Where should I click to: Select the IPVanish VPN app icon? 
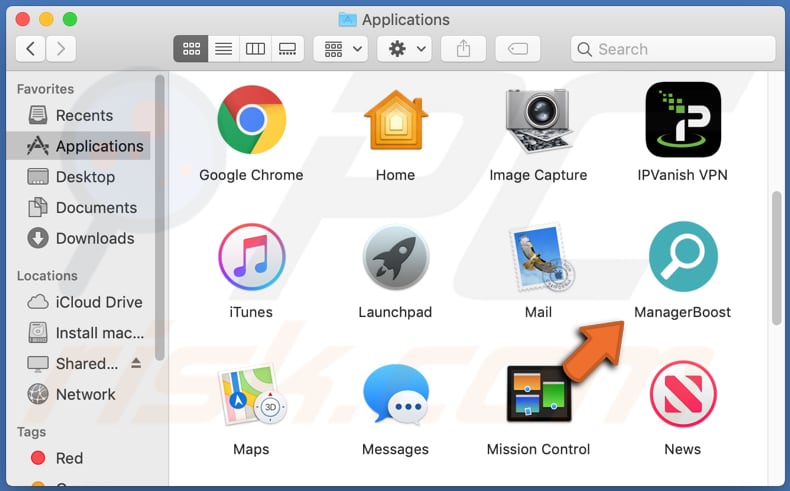click(x=683, y=120)
